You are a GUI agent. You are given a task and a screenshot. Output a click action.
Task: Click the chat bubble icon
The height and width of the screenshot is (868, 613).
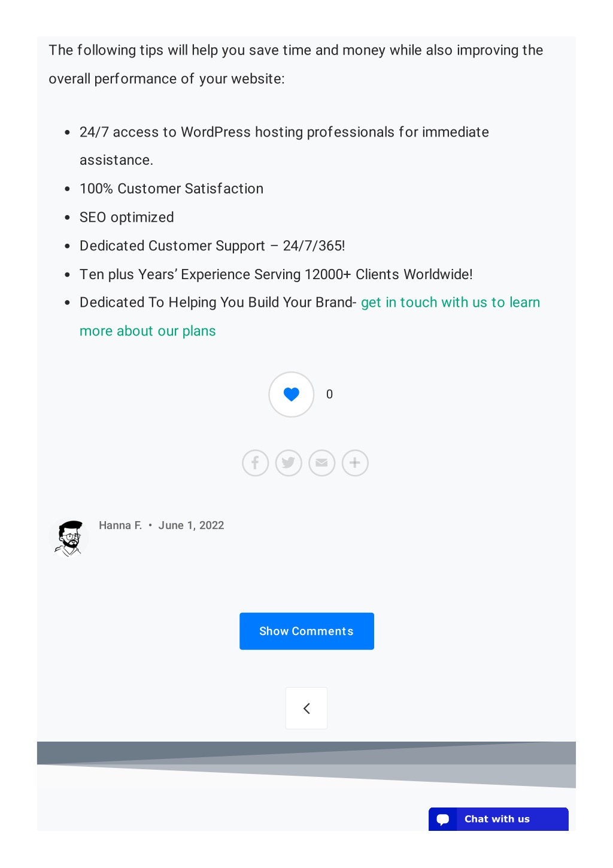click(x=443, y=819)
